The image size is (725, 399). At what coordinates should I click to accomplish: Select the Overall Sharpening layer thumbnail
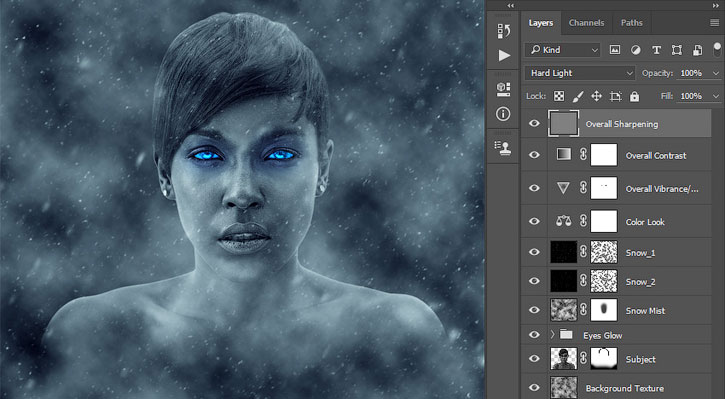(x=563, y=123)
